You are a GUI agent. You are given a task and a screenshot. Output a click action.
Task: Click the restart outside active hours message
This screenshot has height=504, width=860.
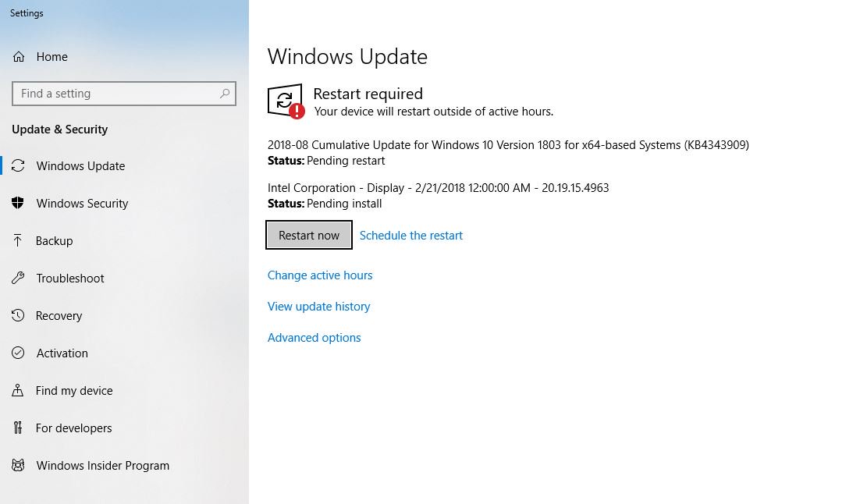[434, 112]
